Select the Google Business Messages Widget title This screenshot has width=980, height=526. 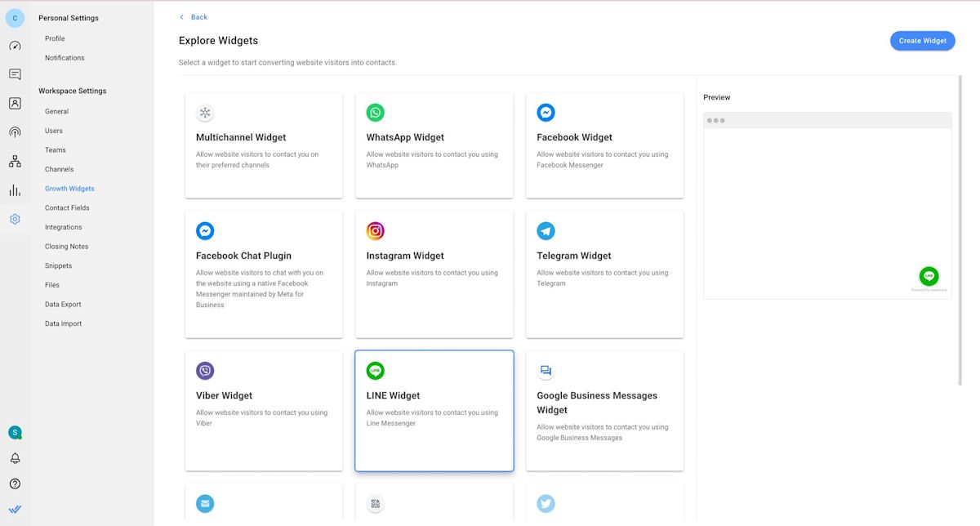coord(597,403)
